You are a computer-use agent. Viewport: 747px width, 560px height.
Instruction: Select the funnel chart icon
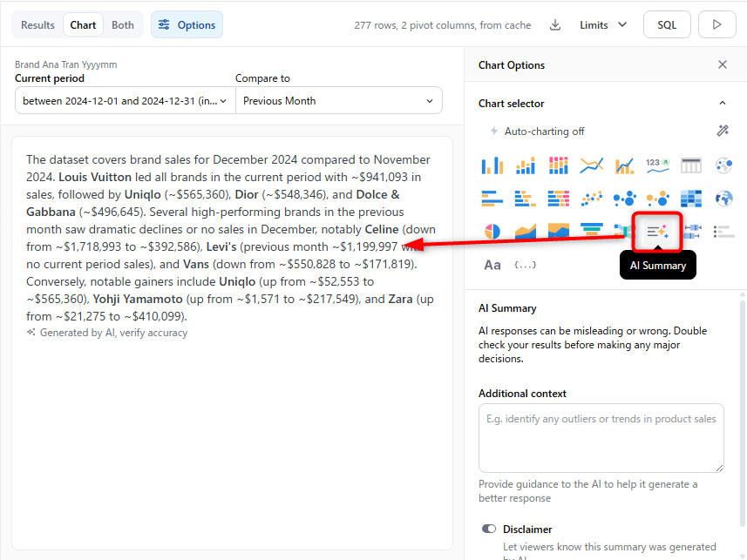tap(592, 231)
